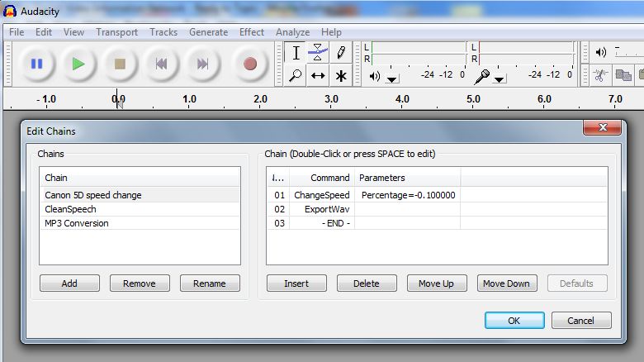Open the Generate menu
The height and width of the screenshot is (362, 644).
[209, 32]
